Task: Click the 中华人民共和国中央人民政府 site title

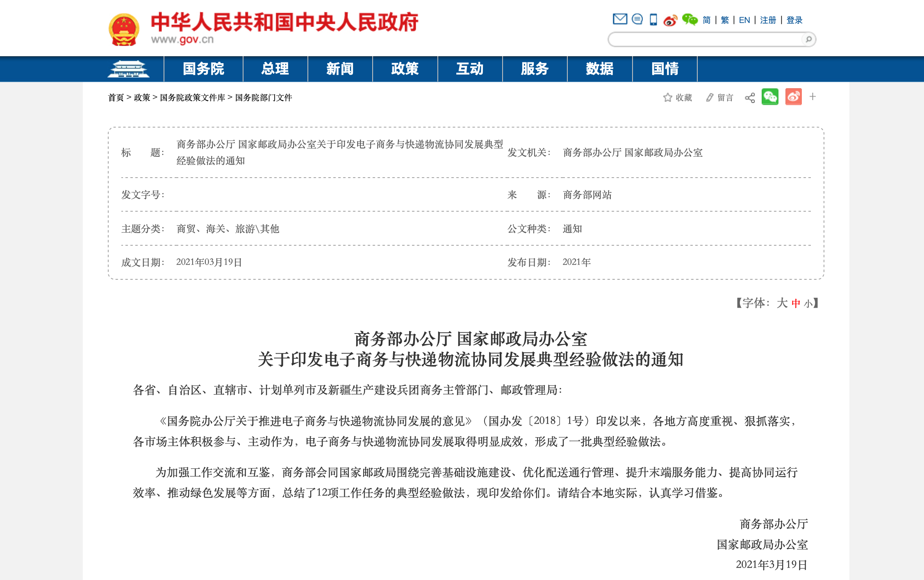Action: 284,22
